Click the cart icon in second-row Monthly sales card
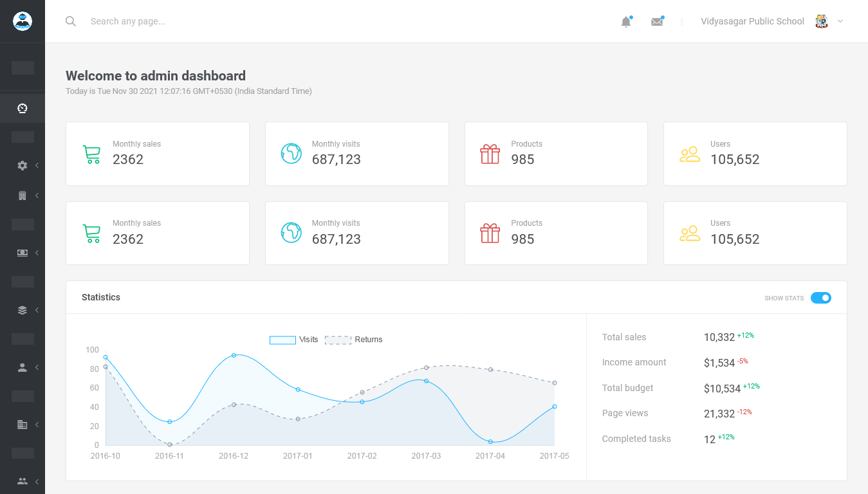This screenshot has height=494, width=868. point(92,233)
